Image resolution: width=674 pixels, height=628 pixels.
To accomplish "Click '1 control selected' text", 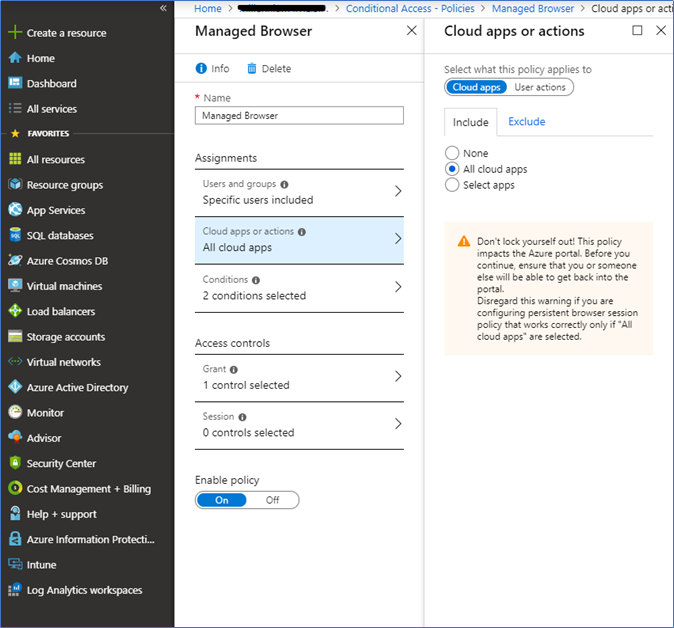I will click(246, 385).
